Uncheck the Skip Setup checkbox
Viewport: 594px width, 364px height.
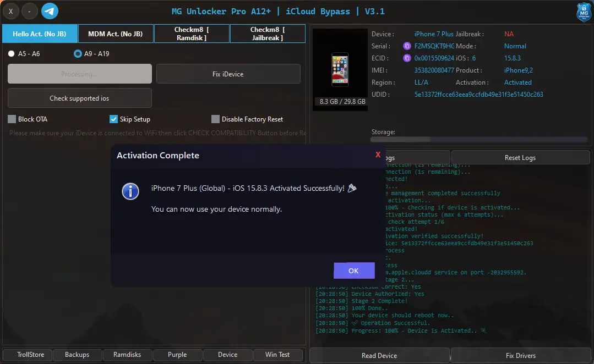pyautogui.click(x=113, y=119)
